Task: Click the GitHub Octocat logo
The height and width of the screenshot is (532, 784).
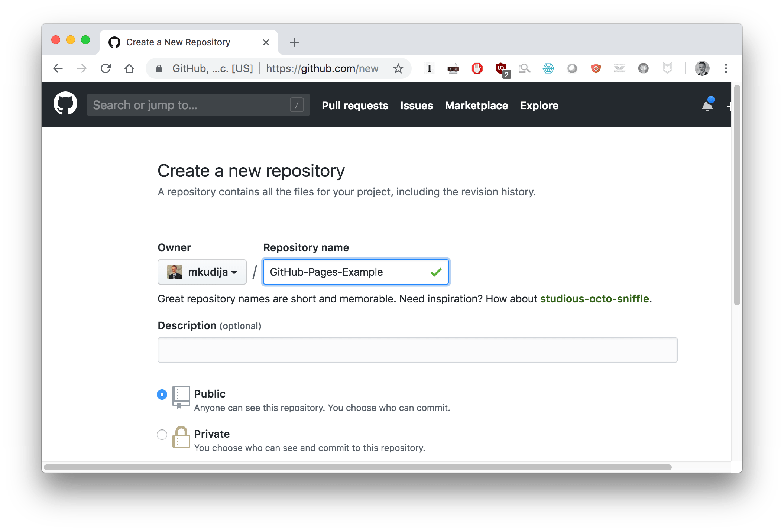Action: (65, 103)
